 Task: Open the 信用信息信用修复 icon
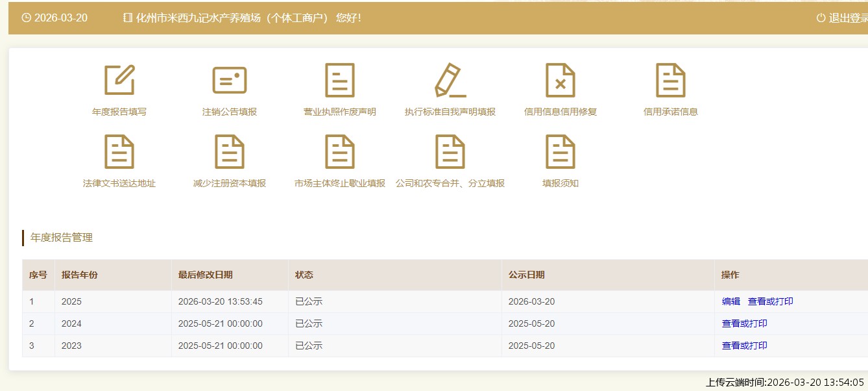click(x=561, y=81)
